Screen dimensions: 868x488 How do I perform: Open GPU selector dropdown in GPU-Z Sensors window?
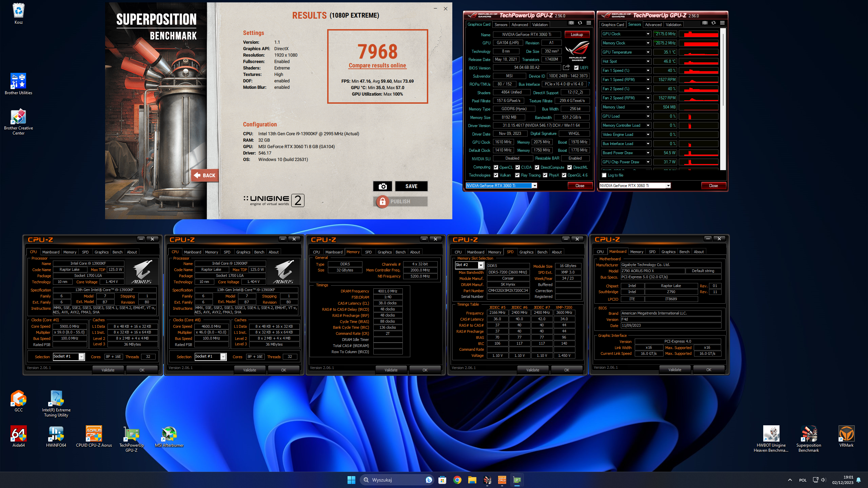668,186
